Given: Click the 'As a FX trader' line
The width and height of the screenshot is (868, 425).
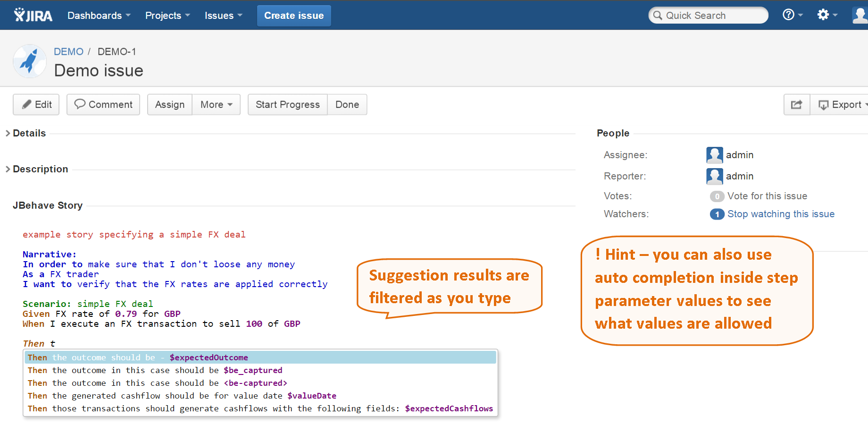Looking at the screenshot, I should (61, 274).
